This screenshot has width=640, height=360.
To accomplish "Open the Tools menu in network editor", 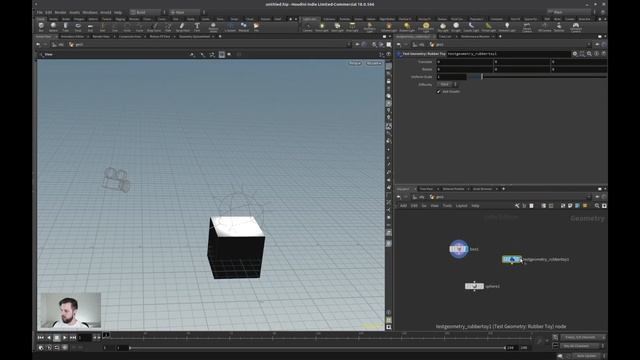I will pyautogui.click(x=447, y=206).
